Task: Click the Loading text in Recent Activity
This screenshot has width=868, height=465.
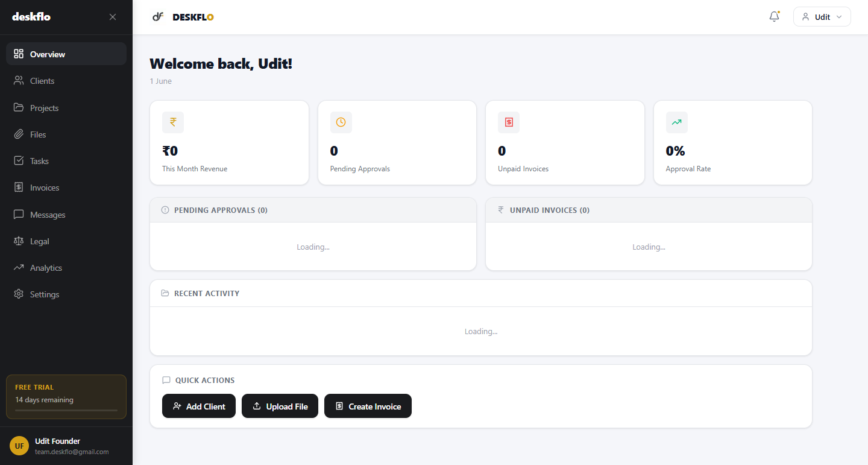Action: click(x=481, y=331)
